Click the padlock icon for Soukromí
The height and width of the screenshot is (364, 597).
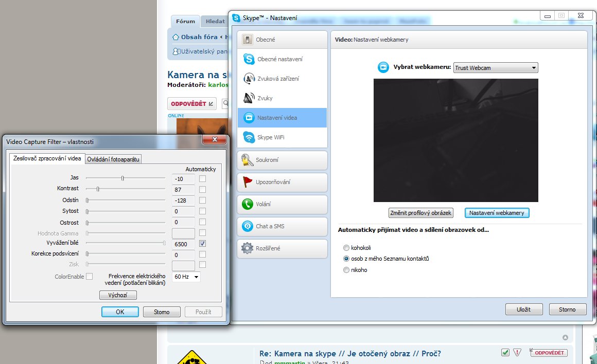(247, 160)
